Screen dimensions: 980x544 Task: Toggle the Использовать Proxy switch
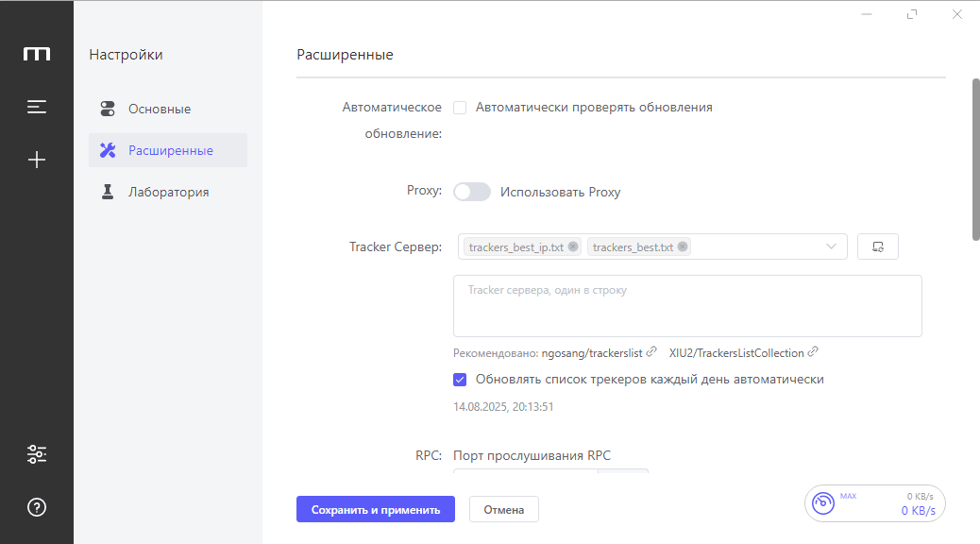click(x=472, y=192)
